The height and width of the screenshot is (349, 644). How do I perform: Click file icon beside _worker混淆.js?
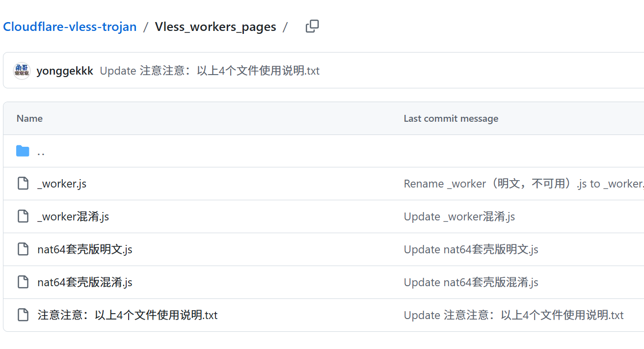click(x=23, y=216)
